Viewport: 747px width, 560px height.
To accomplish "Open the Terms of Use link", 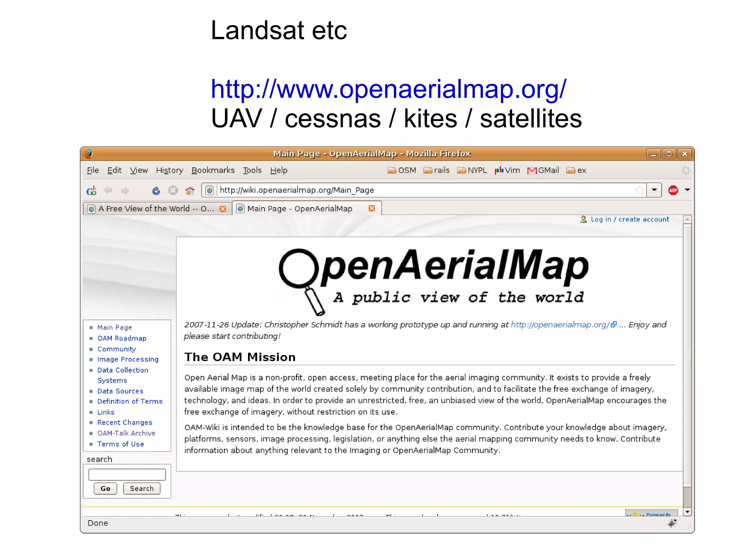I will (121, 444).
